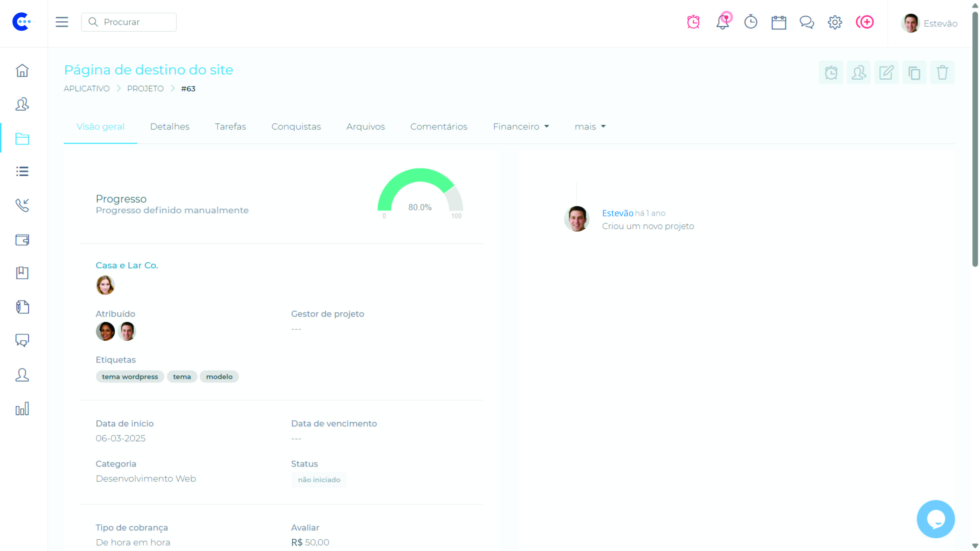Image resolution: width=980 pixels, height=551 pixels.
Task: Switch to the Tarefas tab
Action: pos(230,127)
